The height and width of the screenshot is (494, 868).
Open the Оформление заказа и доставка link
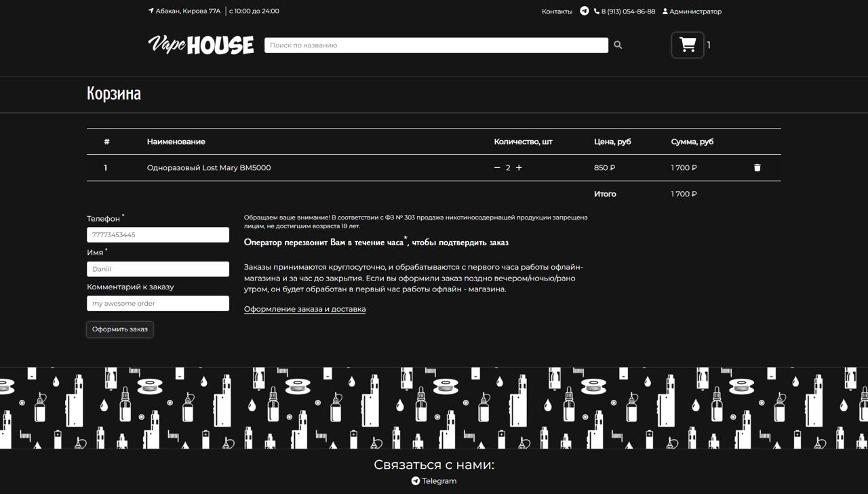click(x=304, y=308)
